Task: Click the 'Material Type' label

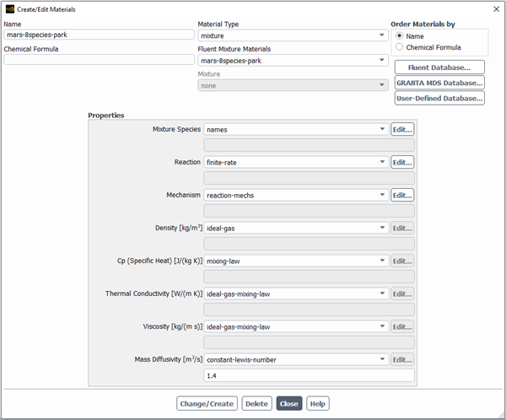Action: (218, 24)
